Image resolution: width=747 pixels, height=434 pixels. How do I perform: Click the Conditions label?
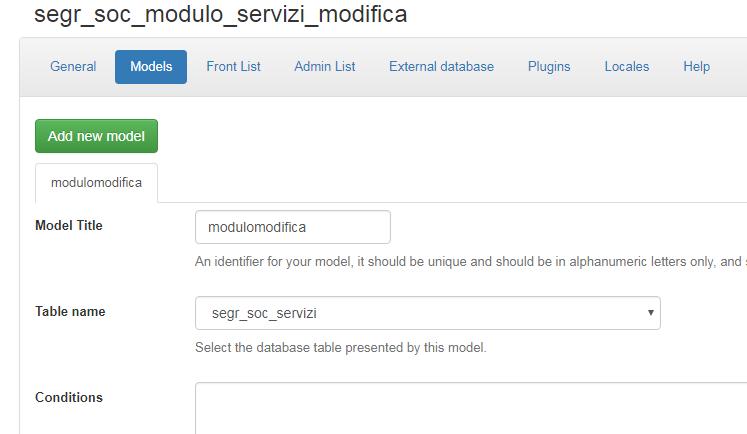(x=69, y=397)
